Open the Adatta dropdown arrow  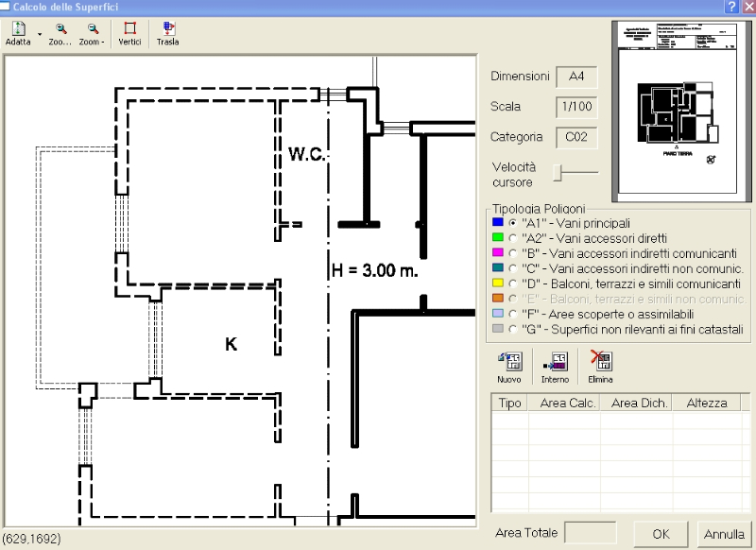40,34
